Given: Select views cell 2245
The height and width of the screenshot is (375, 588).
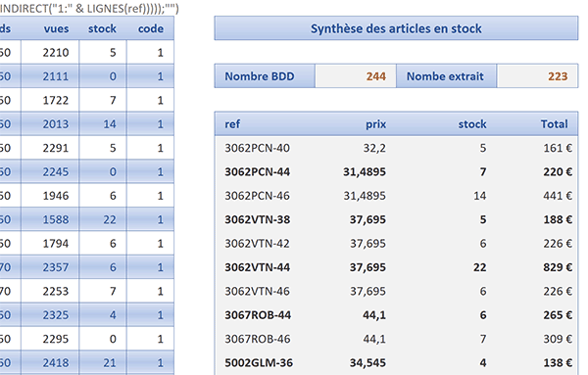Looking at the screenshot, I should point(50,172).
